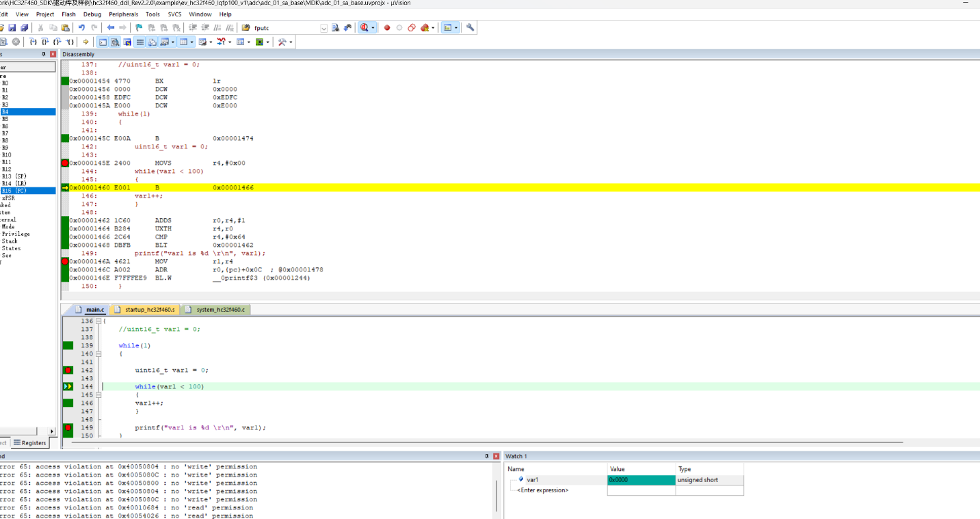Click Enable/Disable breakpoint circle icon
980x519 pixels.
(x=399, y=28)
